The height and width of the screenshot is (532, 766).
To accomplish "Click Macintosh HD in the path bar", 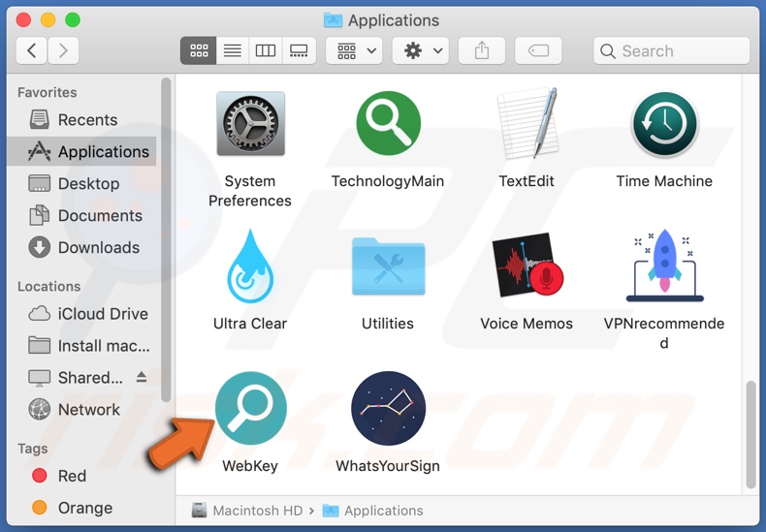I will 247,511.
